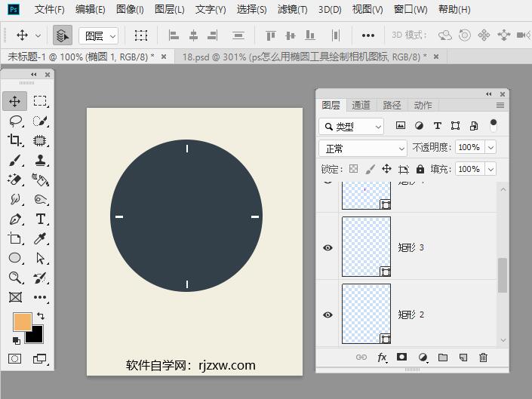
Task: Select the Quick Selection tool
Action: (40, 121)
